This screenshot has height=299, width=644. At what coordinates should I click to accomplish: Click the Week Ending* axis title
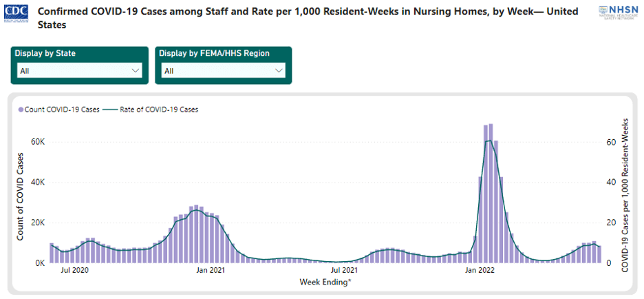[326, 282]
